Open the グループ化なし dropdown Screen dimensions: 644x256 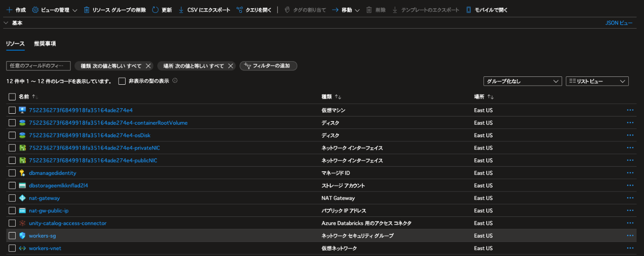point(523,81)
